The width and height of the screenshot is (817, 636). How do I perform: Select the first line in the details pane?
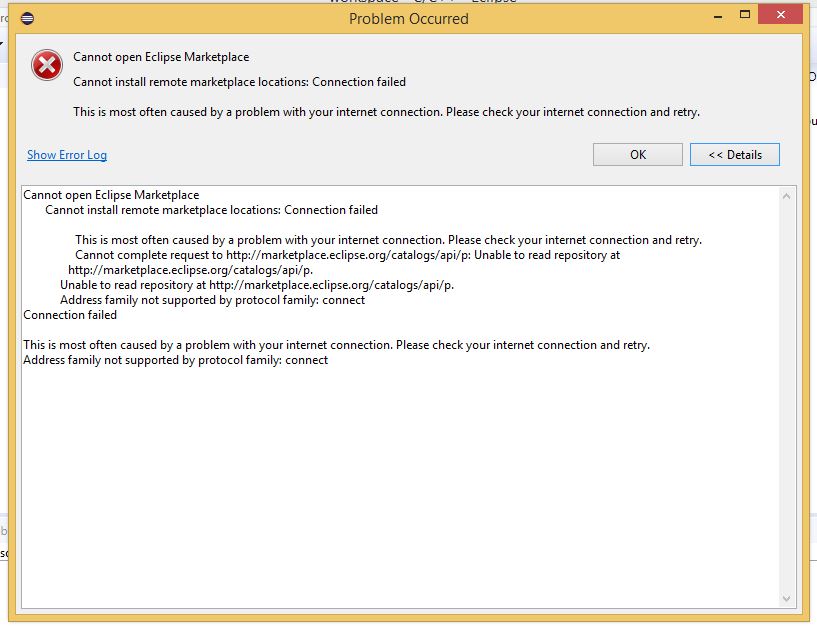click(111, 195)
